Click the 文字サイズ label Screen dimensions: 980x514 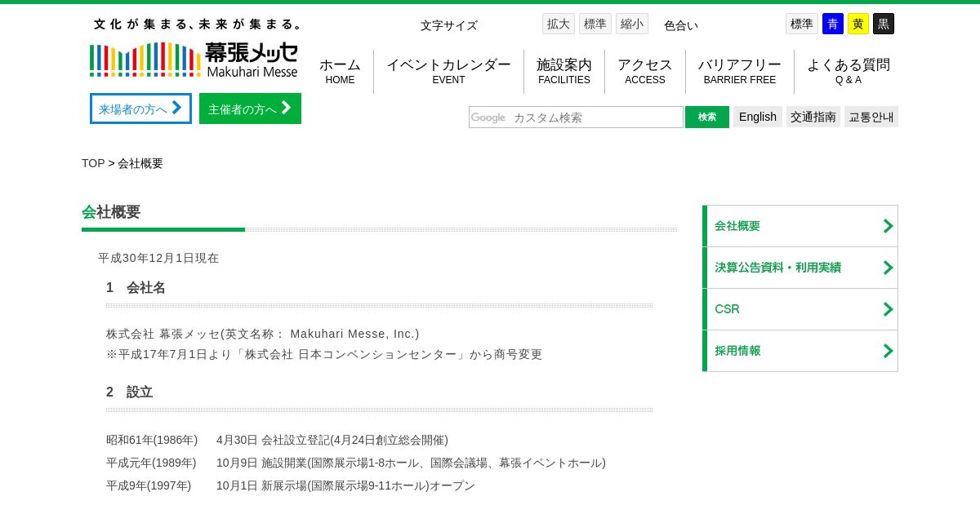tap(449, 25)
